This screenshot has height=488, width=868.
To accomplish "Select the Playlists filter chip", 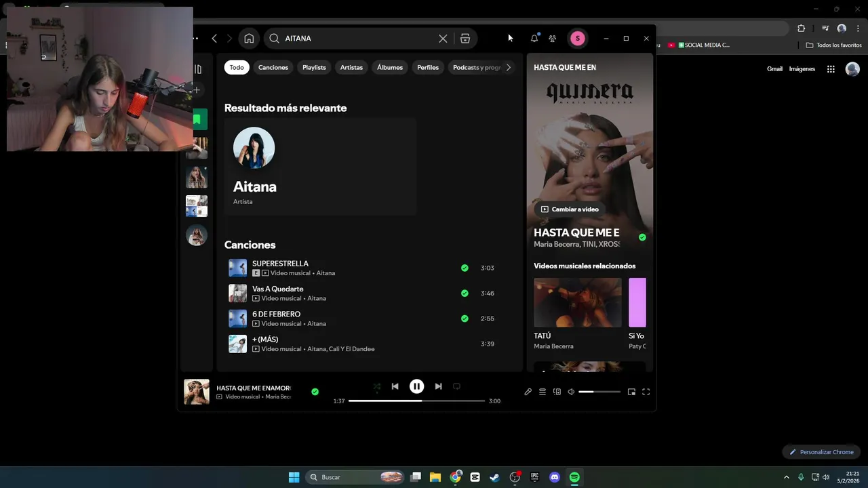I will [x=314, y=67].
